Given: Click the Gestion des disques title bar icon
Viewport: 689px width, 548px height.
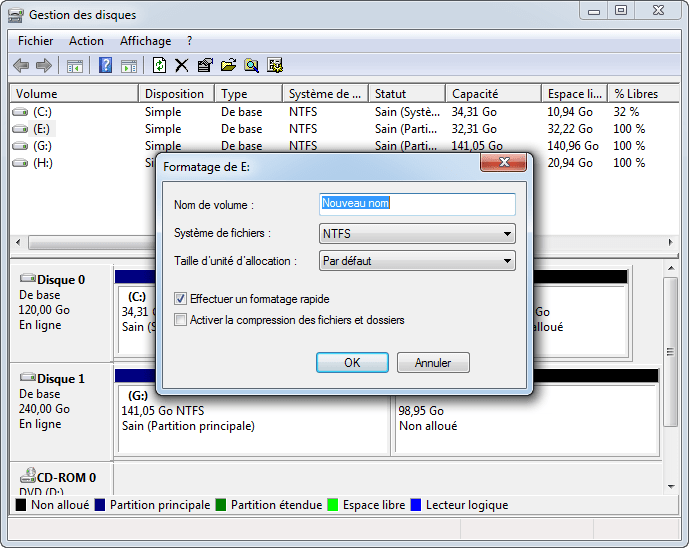Looking at the screenshot, I should (x=16, y=15).
